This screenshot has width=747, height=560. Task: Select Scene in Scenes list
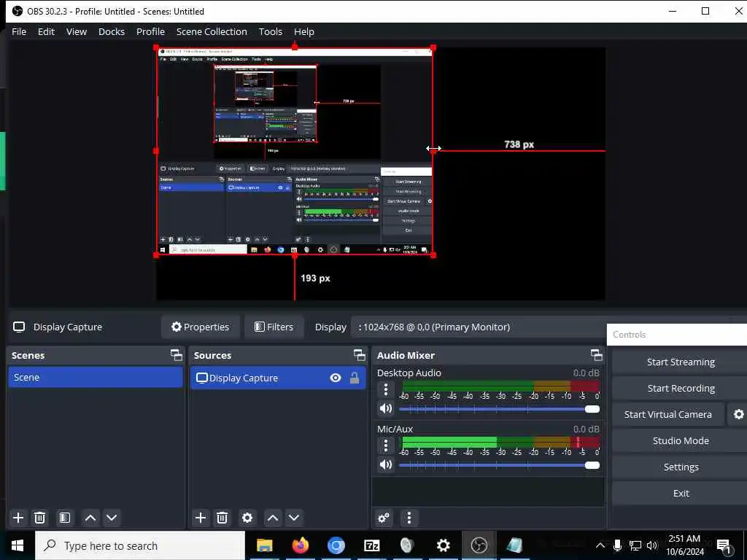[96, 377]
